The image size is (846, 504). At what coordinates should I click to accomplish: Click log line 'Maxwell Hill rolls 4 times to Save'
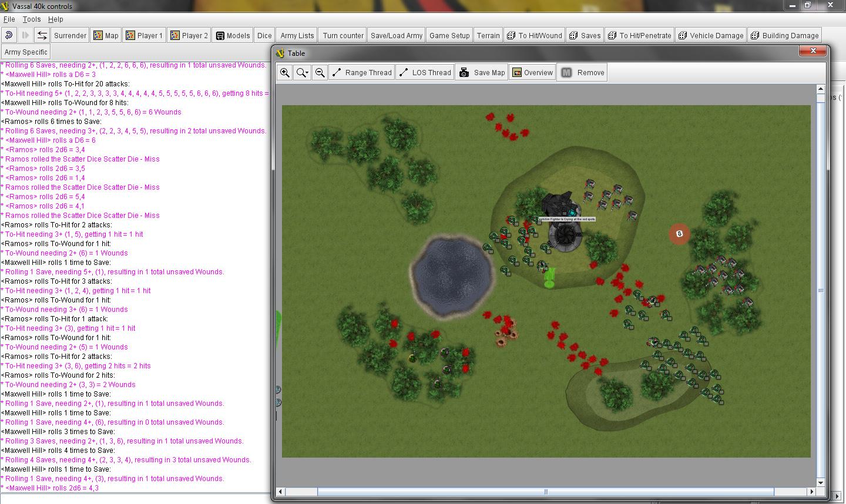[58, 450]
